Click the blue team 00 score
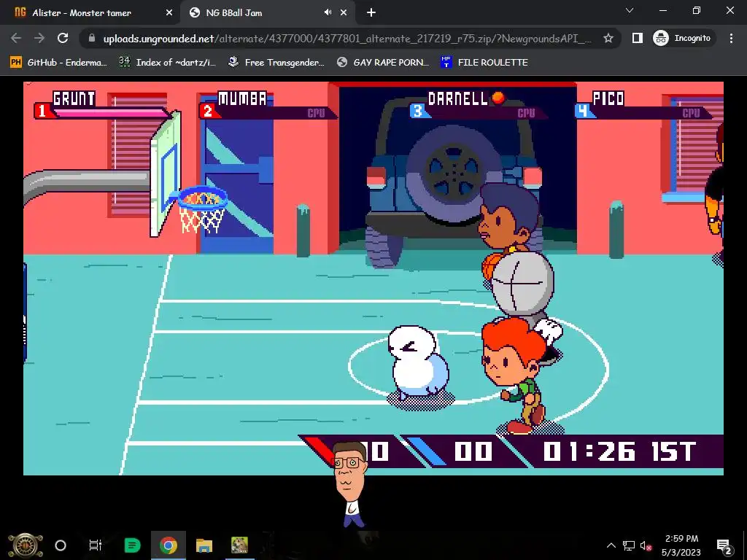747x560 pixels. (x=473, y=451)
